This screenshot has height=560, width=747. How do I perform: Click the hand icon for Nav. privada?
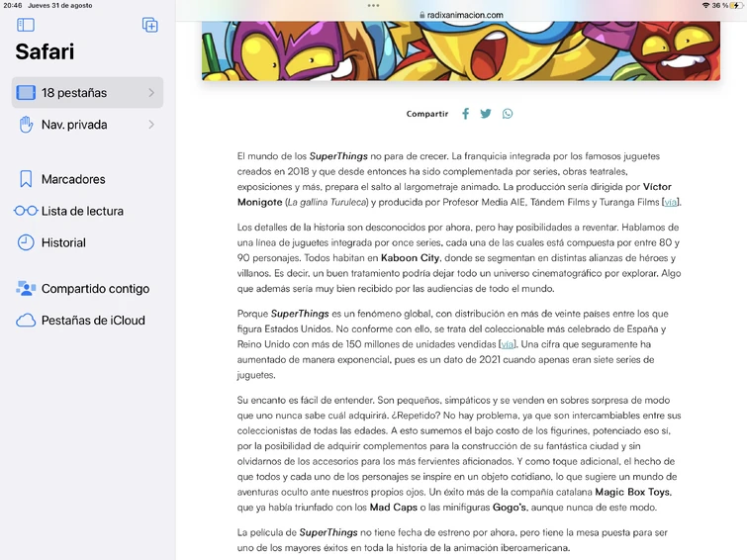(x=26, y=125)
